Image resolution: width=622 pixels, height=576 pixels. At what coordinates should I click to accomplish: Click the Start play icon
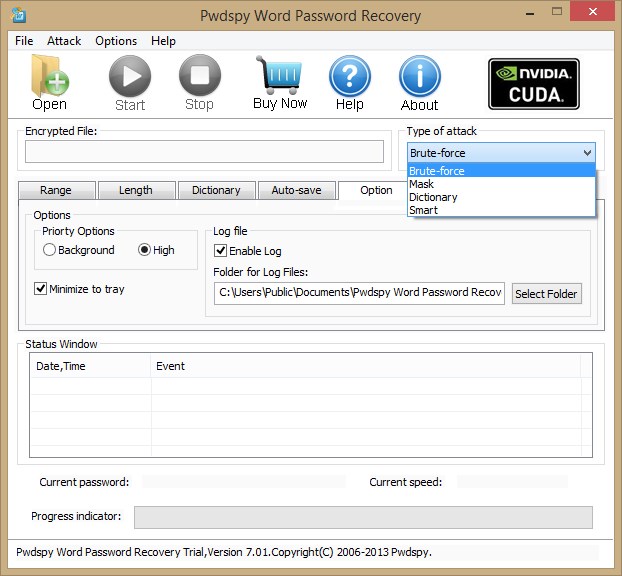pyautogui.click(x=130, y=76)
